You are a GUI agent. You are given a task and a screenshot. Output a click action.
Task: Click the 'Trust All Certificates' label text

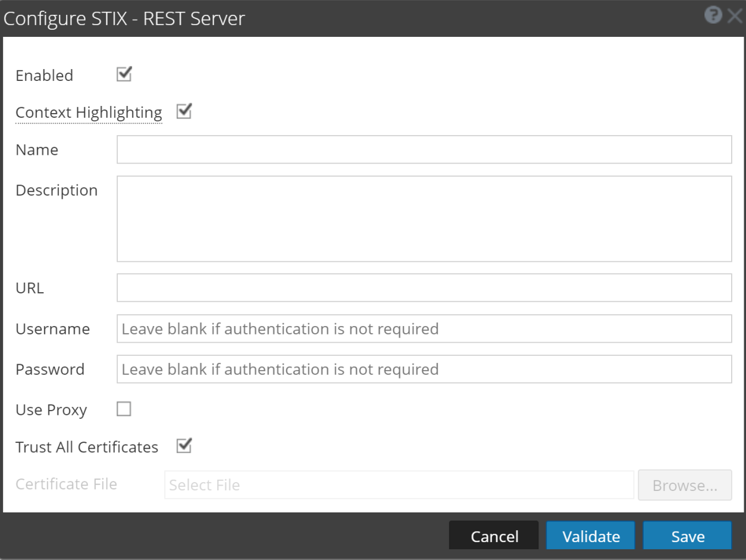click(87, 447)
